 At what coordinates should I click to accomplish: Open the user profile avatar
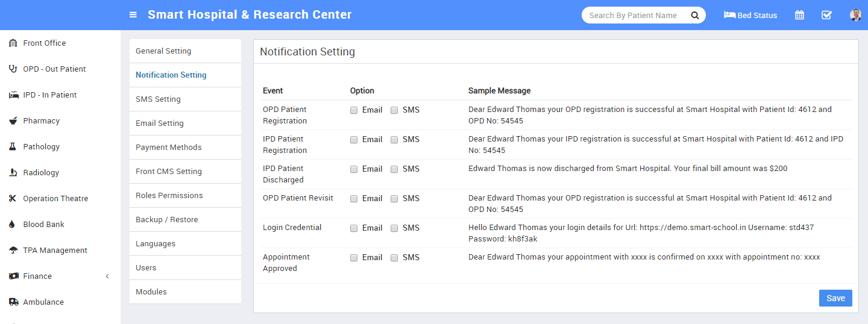[856, 15]
